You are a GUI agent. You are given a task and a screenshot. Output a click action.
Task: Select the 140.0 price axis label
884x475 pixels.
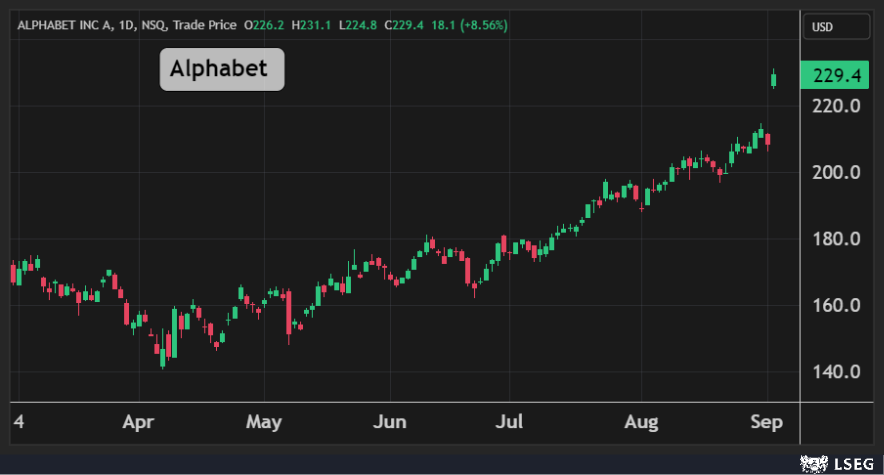[x=837, y=372]
